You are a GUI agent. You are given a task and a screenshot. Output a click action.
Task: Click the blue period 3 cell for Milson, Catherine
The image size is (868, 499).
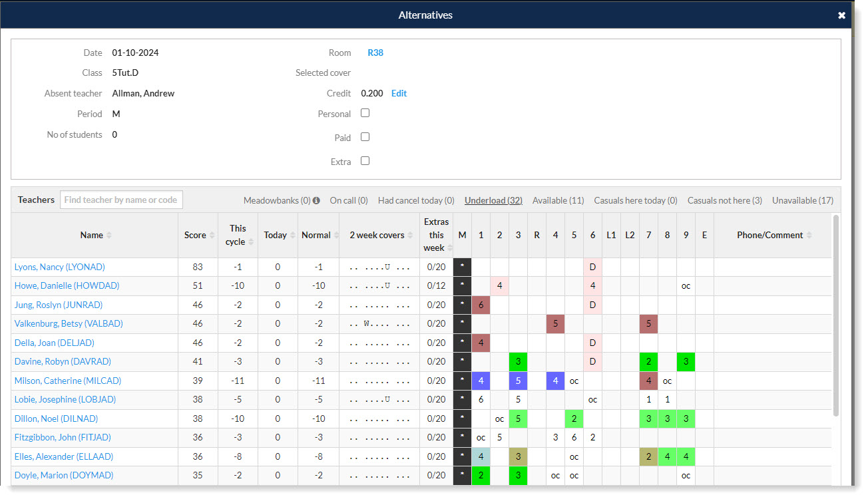[x=519, y=381]
